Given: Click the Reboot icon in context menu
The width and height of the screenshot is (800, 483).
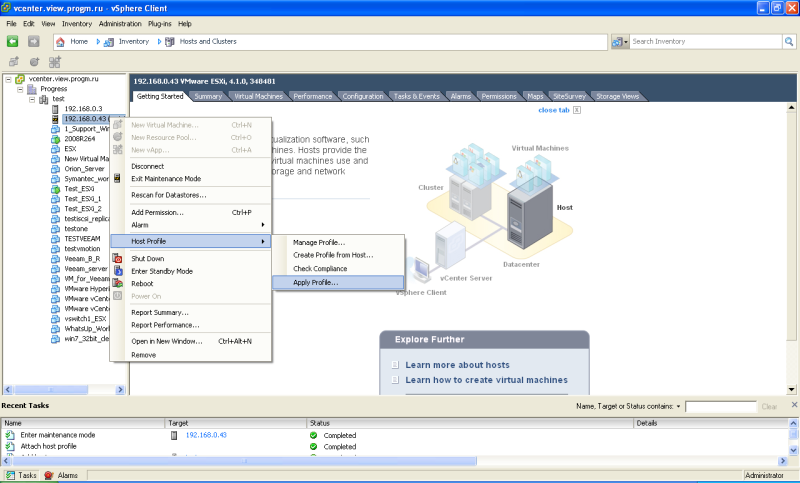Looking at the screenshot, I should (x=117, y=283).
